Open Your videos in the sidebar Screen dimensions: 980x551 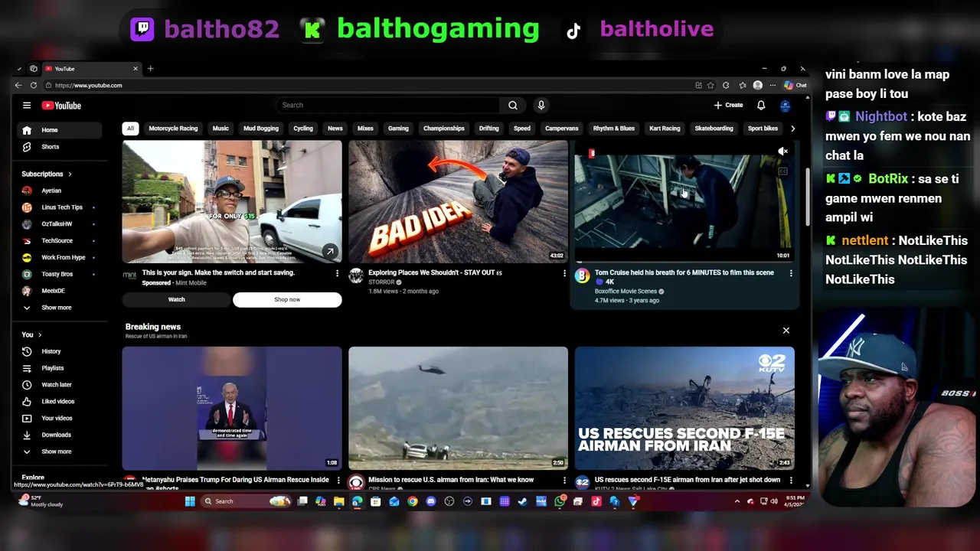[58, 419]
